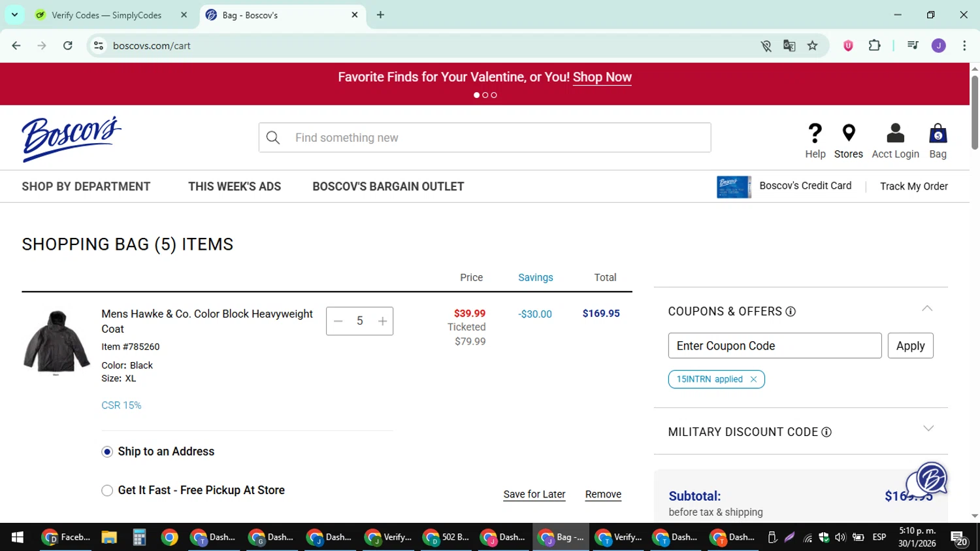Open the Mens Hawke & Co. coat product title
980x551 pixels.
(x=207, y=321)
